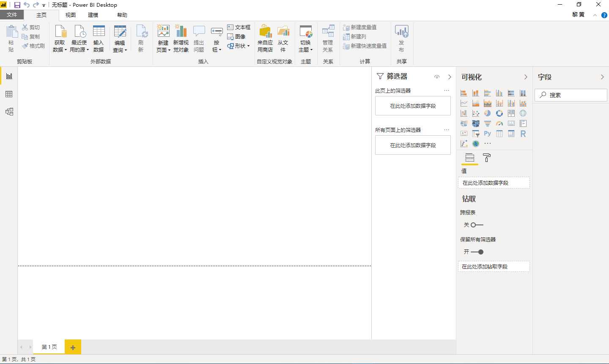
Task: Select the area chart visual
Action: coord(476,103)
